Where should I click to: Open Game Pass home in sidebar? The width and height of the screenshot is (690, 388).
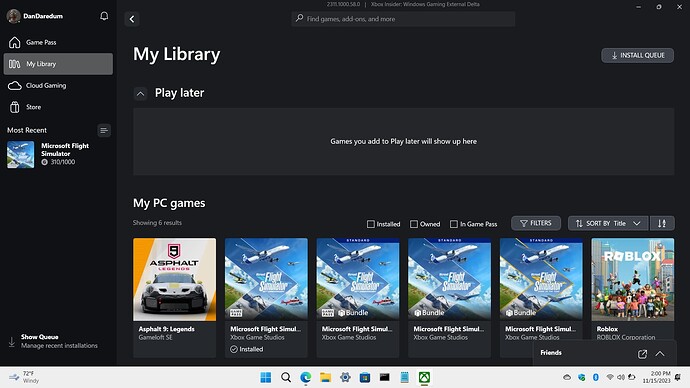[x=58, y=42]
